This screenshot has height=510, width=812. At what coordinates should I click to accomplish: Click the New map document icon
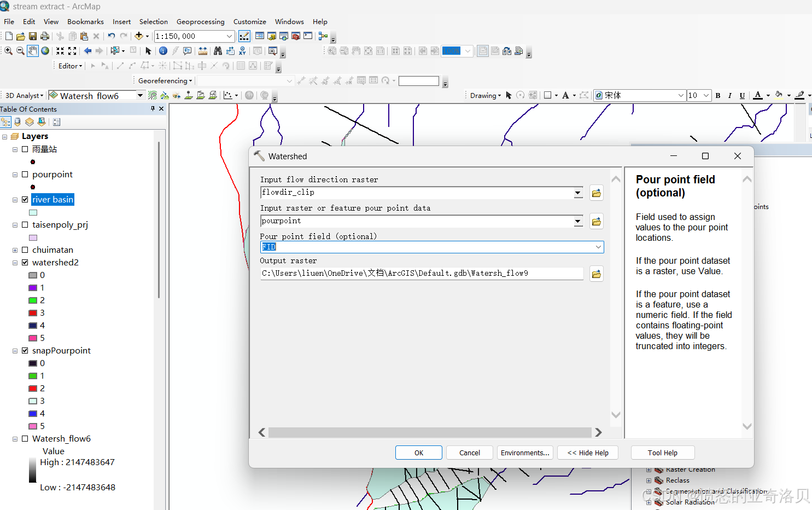(9, 36)
